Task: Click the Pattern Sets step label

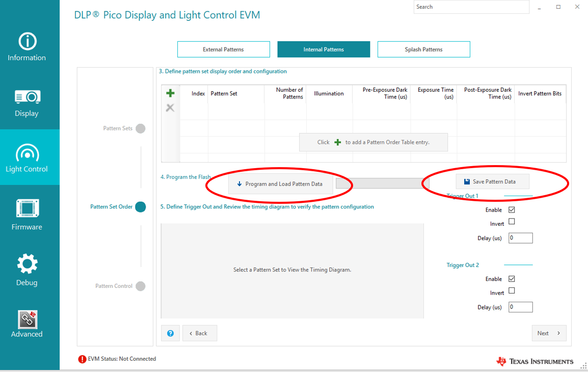Action: (x=118, y=128)
